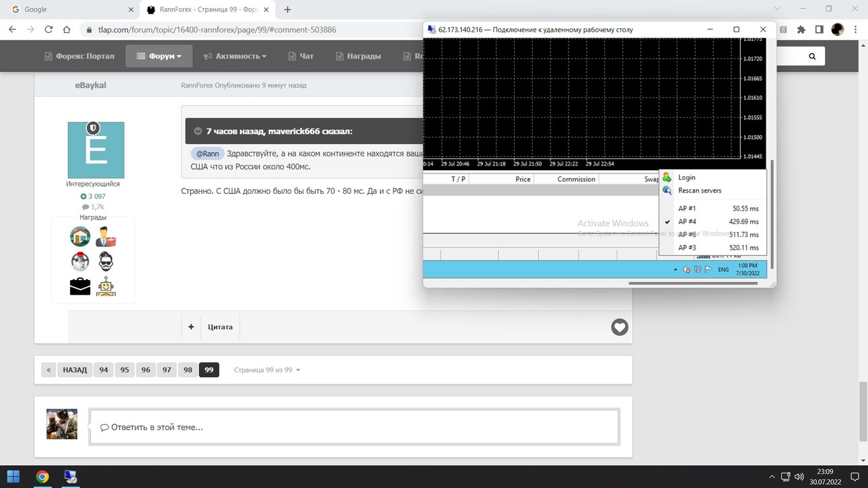
Task: Open the Страница 99 из 99 page jump dropdown
Action: pos(267,370)
